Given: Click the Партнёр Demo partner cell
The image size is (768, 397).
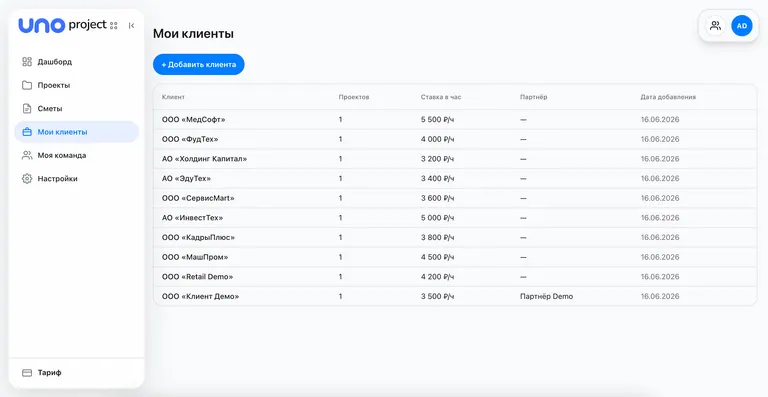Looking at the screenshot, I should tap(546, 296).
